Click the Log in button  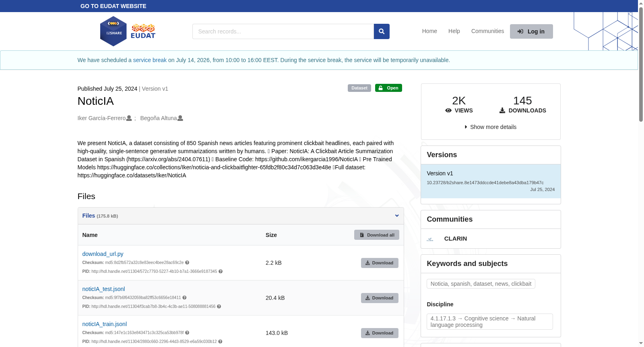(x=531, y=31)
